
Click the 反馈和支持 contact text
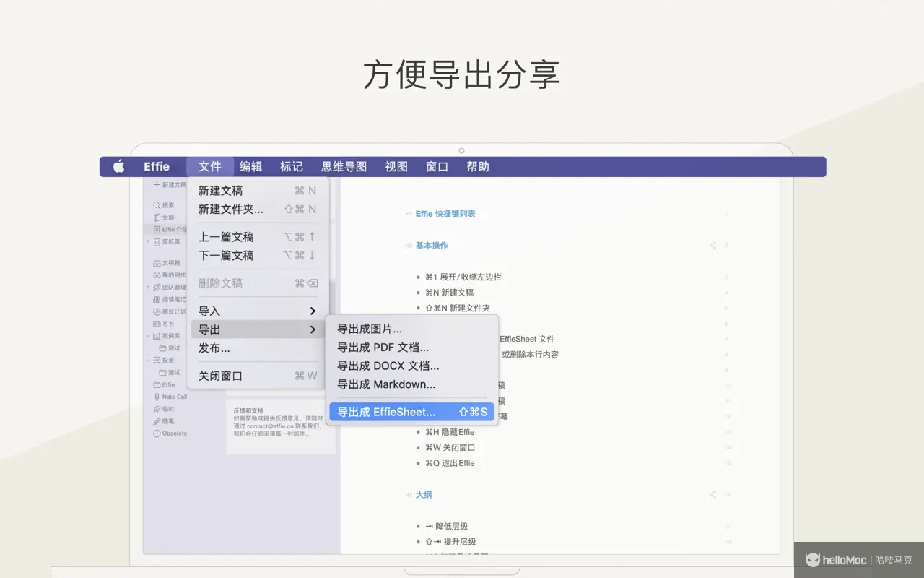(x=278, y=423)
